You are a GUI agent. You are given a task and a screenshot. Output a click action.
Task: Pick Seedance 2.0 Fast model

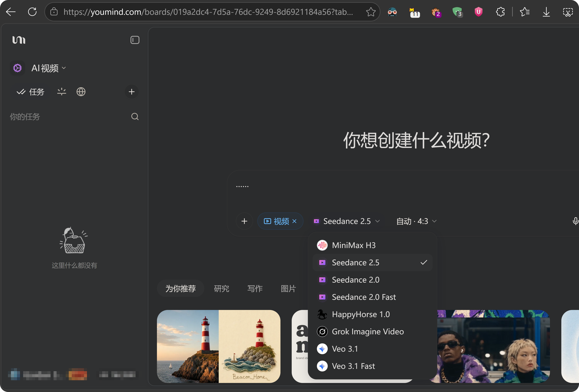click(372, 297)
